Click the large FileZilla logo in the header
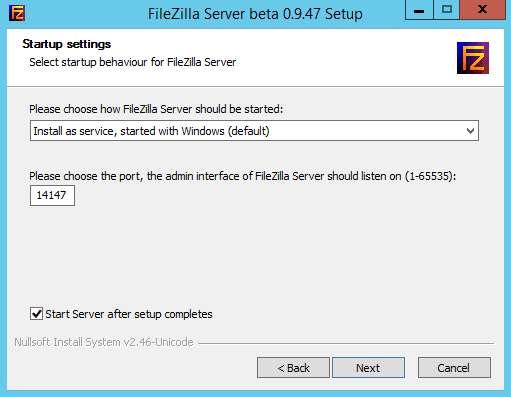The width and height of the screenshot is (511, 397). point(473,58)
